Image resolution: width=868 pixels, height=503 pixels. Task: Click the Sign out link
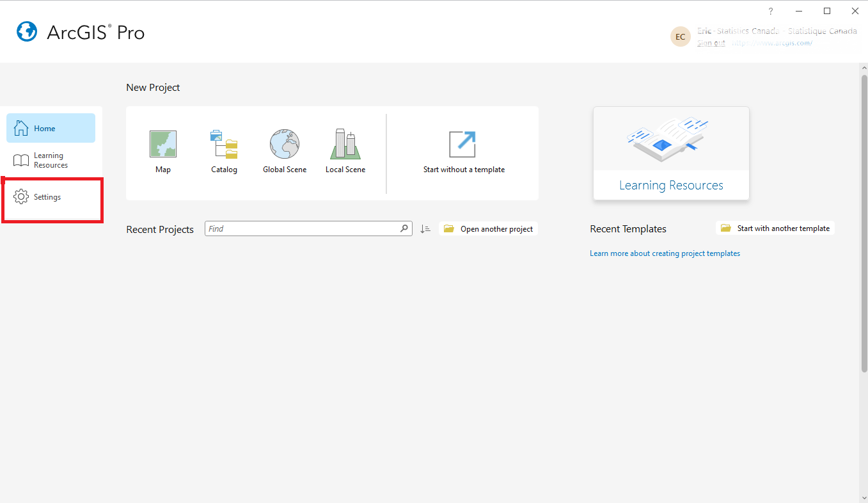(x=711, y=43)
